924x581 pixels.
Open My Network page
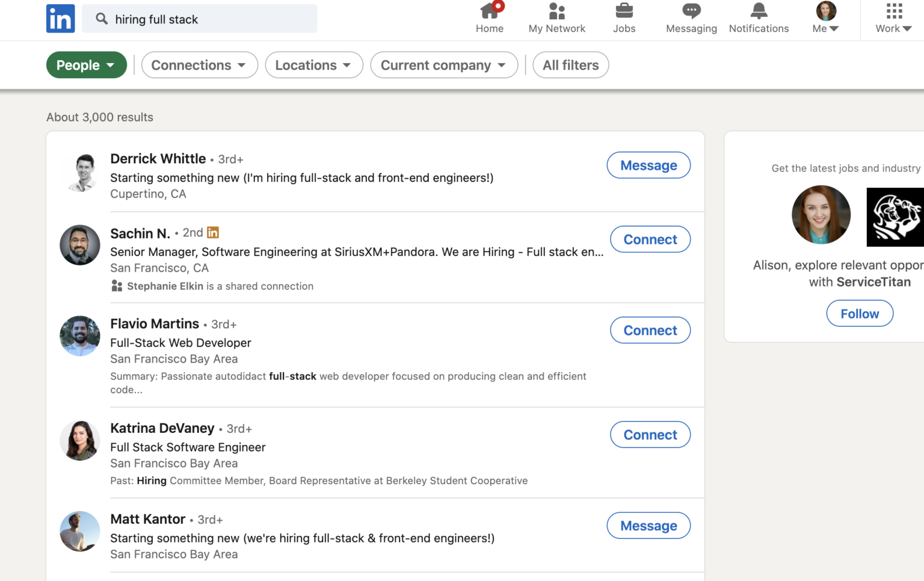(x=556, y=18)
